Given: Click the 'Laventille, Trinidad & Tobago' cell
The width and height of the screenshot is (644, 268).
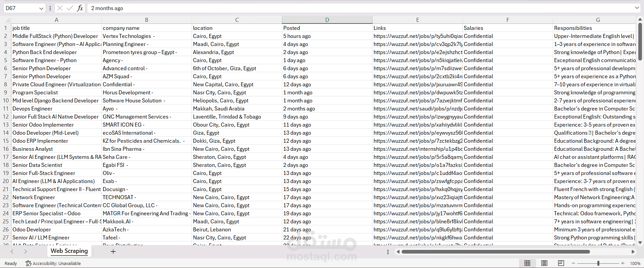Looking at the screenshot, I should 237,117.
